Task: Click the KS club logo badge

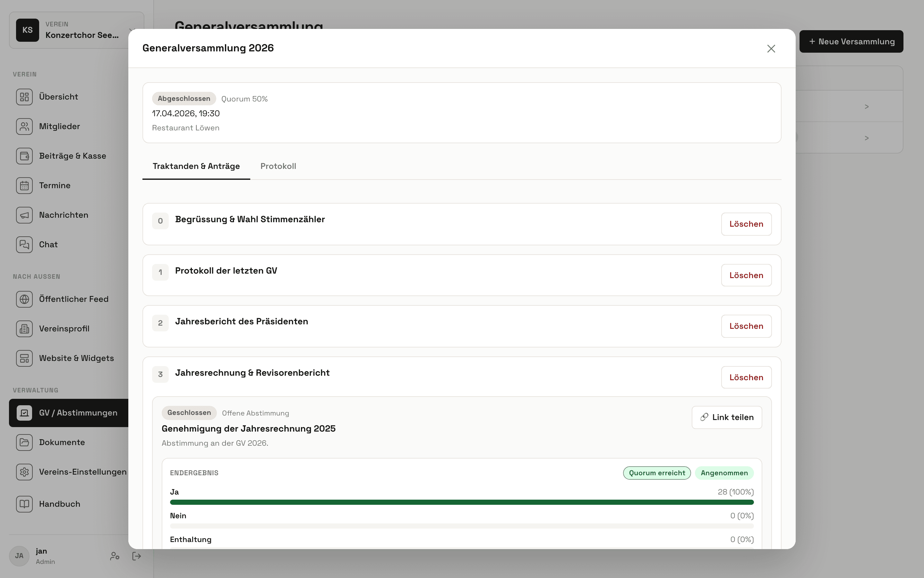Action: coord(28,30)
